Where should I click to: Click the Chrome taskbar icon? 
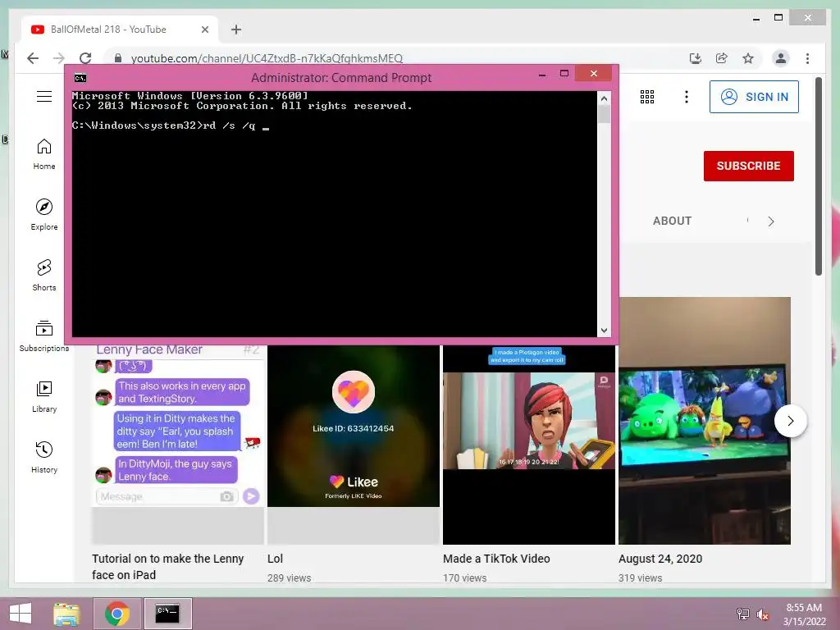coord(117,614)
